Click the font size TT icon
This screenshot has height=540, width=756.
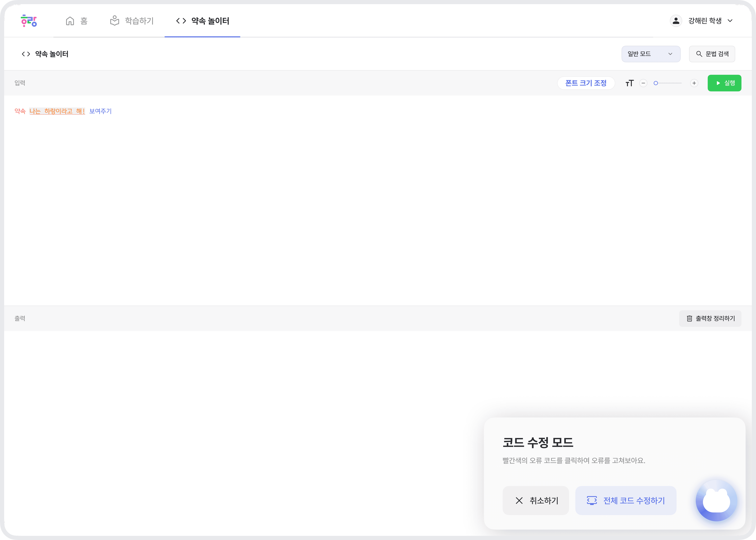(x=630, y=83)
